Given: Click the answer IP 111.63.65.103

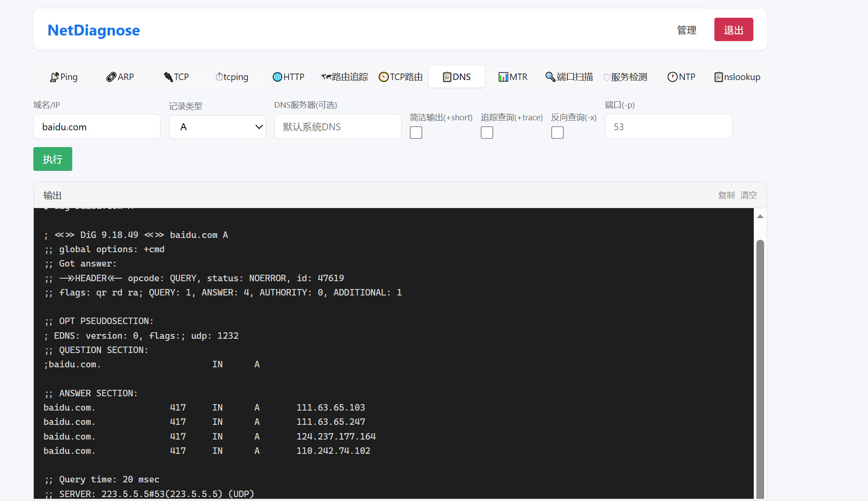Looking at the screenshot, I should coord(331,408).
